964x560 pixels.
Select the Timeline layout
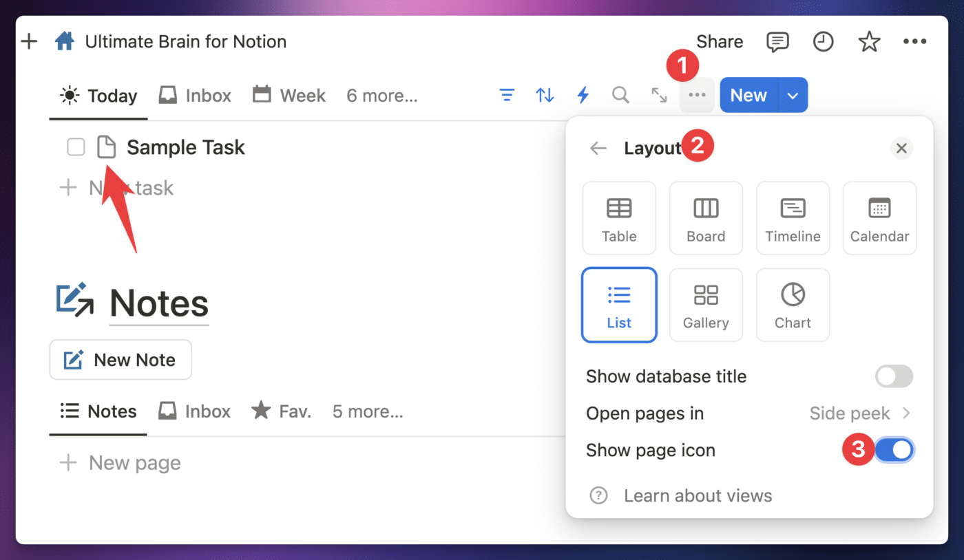(793, 218)
